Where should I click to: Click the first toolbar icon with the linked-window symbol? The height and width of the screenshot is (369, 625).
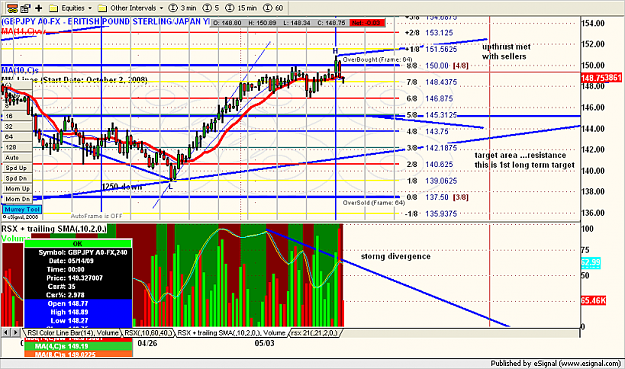pyautogui.click(x=13, y=8)
